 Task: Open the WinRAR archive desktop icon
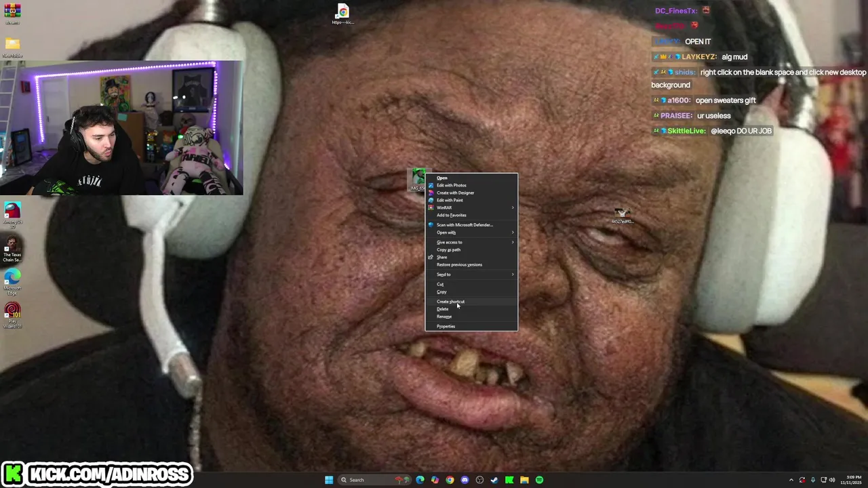(x=12, y=12)
